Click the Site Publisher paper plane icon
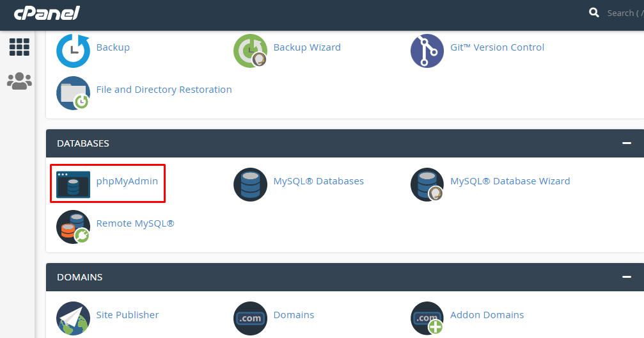644x338 pixels. pyautogui.click(x=73, y=318)
